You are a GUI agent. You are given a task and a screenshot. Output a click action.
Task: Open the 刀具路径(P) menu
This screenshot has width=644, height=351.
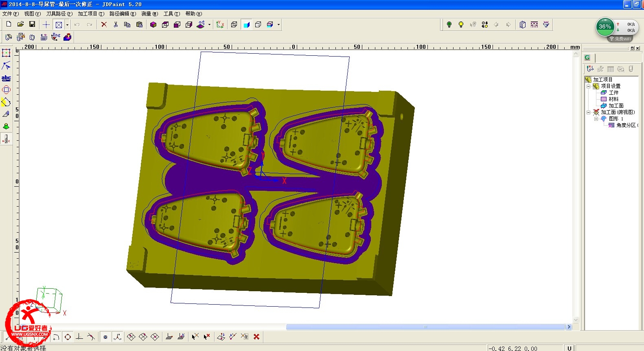[59, 14]
